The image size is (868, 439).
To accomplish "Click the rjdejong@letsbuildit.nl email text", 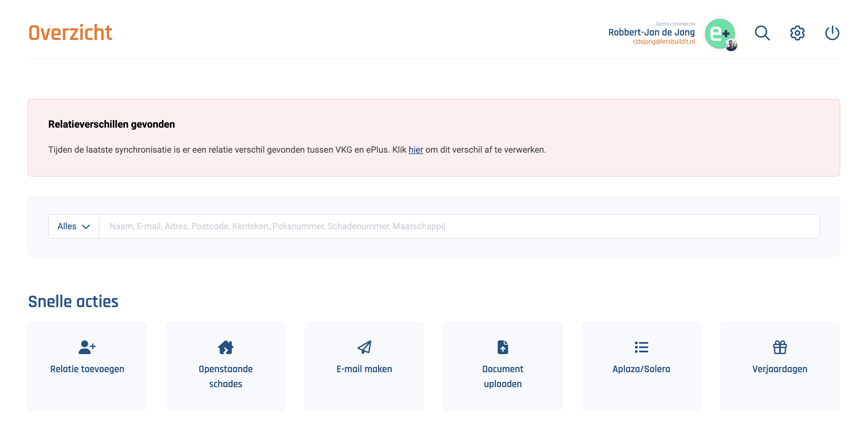I will click(664, 42).
